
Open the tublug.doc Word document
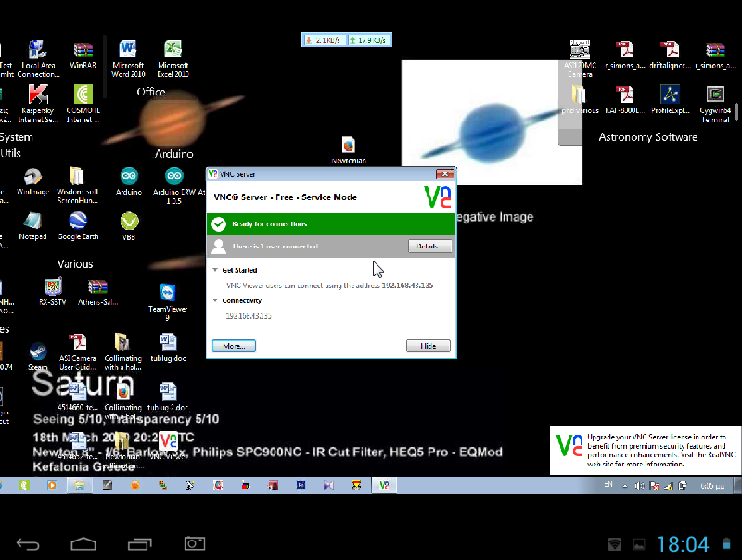coord(168,348)
